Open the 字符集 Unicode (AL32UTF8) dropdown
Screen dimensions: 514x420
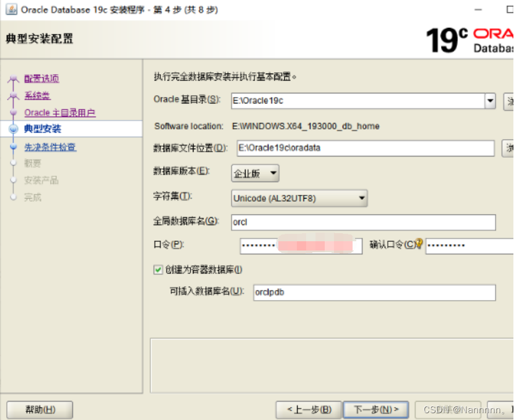coord(299,198)
